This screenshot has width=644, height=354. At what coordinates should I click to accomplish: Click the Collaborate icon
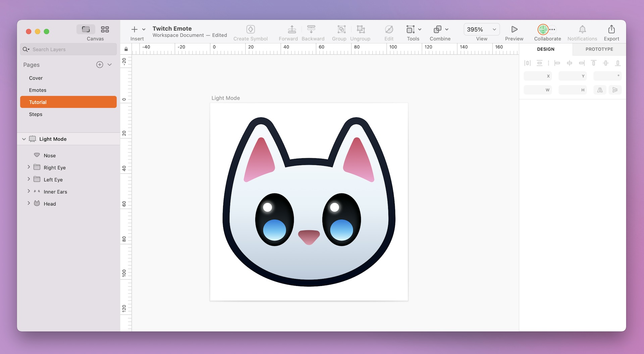543,29
